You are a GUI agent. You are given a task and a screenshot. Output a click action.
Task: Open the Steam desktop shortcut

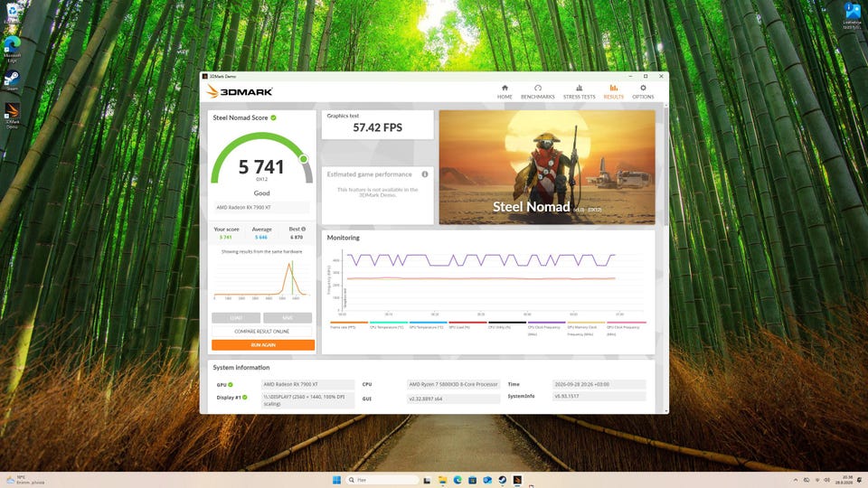coord(12,80)
